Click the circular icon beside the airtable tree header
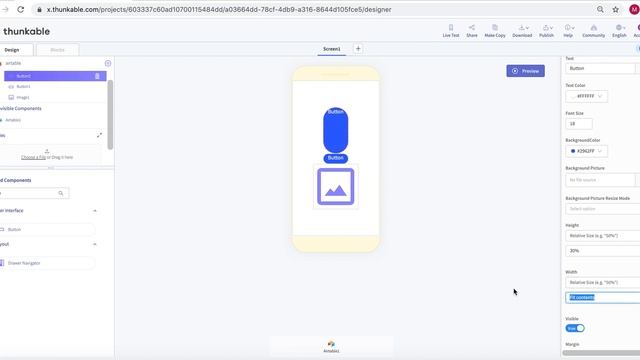This screenshot has height=360, width=640. [x=108, y=63]
